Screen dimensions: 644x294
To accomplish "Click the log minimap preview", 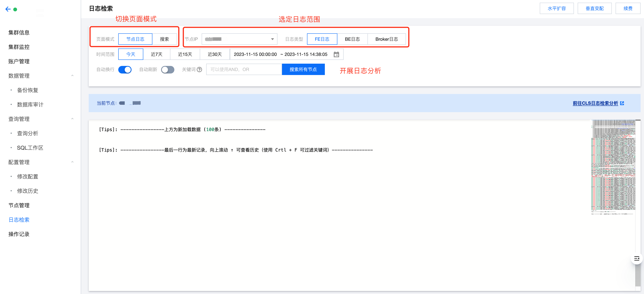I will 613,167.
